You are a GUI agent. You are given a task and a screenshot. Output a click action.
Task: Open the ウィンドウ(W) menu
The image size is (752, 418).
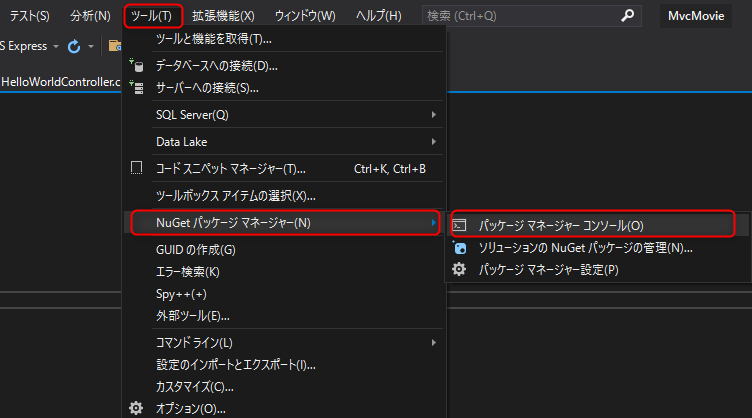305,16
